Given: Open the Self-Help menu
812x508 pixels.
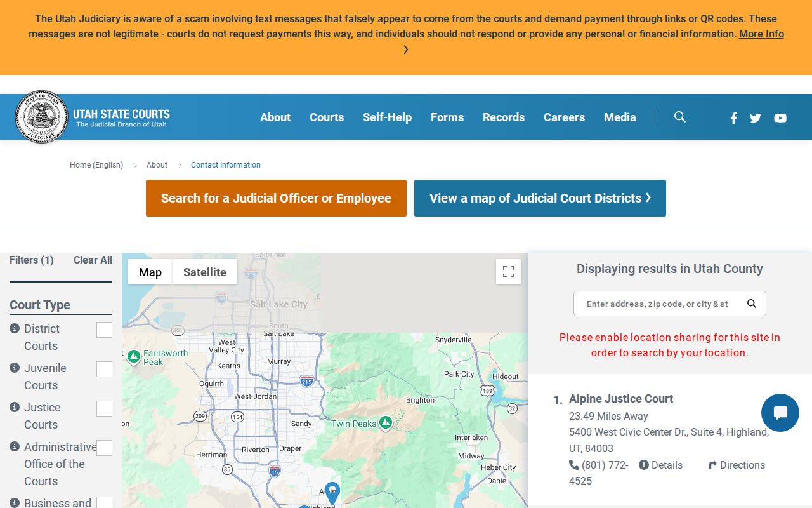Looking at the screenshot, I should pos(387,117).
